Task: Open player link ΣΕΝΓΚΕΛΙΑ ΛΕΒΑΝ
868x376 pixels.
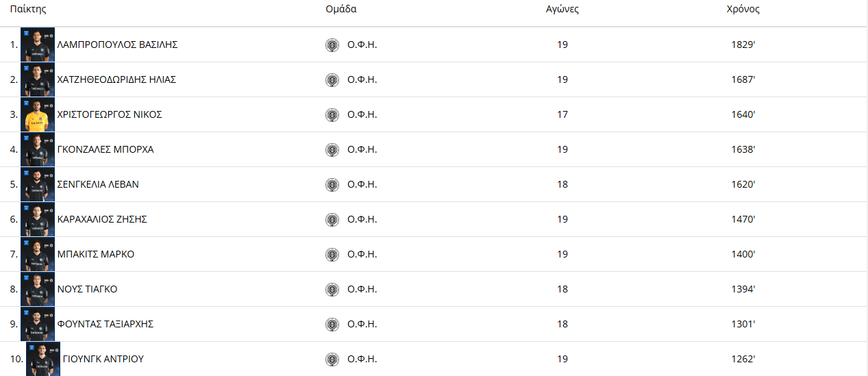Action: [98, 184]
